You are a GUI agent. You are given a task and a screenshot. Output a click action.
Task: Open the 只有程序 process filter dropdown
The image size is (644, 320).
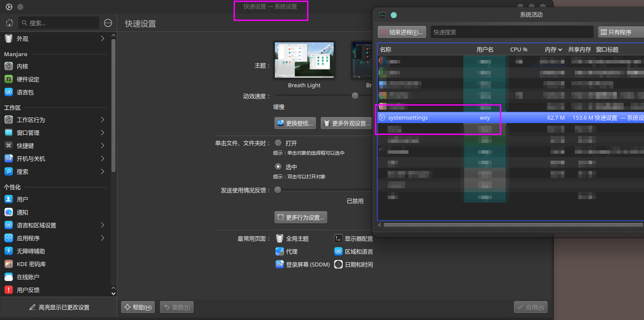(x=621, y=32)
